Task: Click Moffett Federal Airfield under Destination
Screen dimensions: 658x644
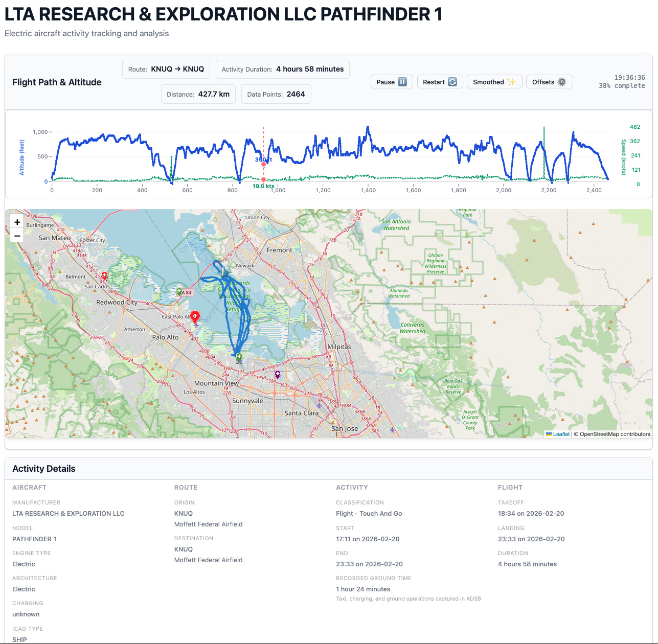Action: tap(209, 560)
